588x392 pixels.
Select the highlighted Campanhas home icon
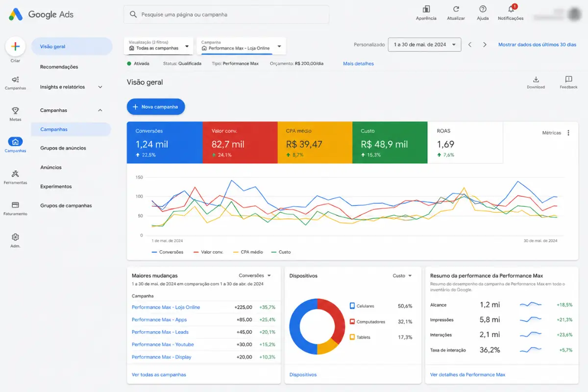click(x=15, y=142)
